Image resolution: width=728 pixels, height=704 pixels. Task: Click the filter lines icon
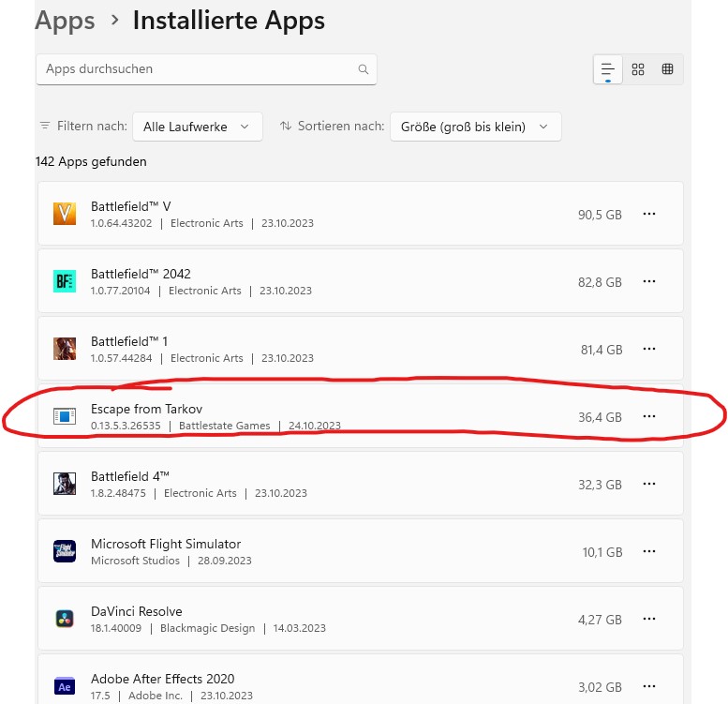[45, 126]
